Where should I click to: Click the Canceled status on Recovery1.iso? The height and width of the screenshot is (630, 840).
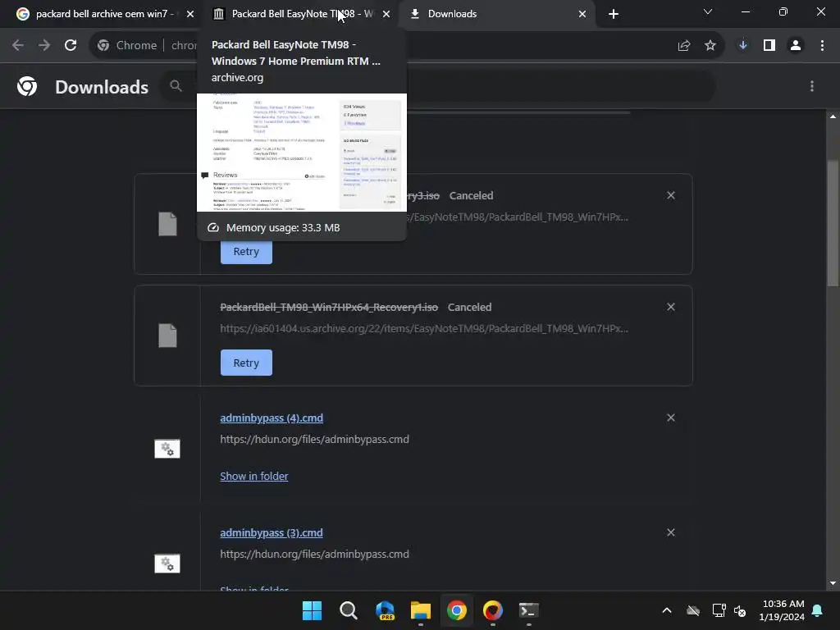click(x=469, y=307)
